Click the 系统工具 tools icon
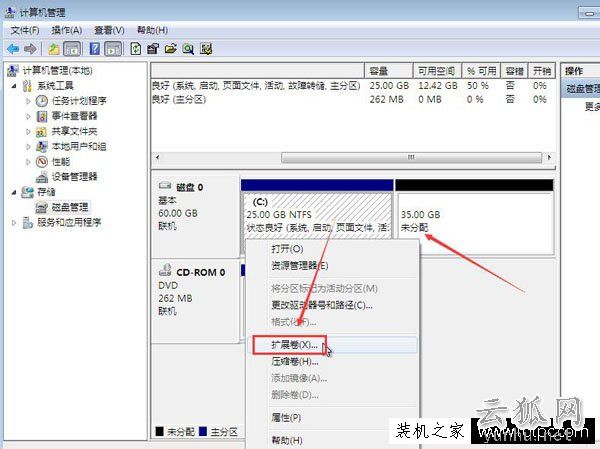 (x=27, y=86)
